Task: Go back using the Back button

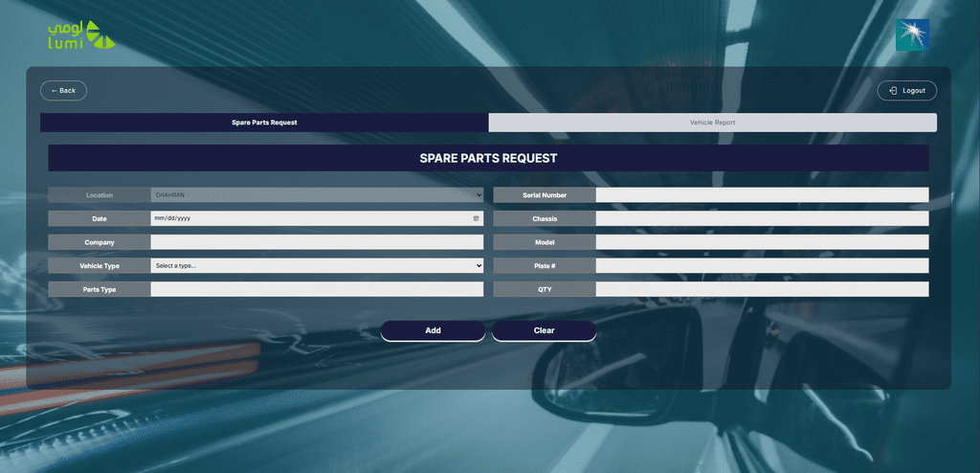Action: coord(64,91)
